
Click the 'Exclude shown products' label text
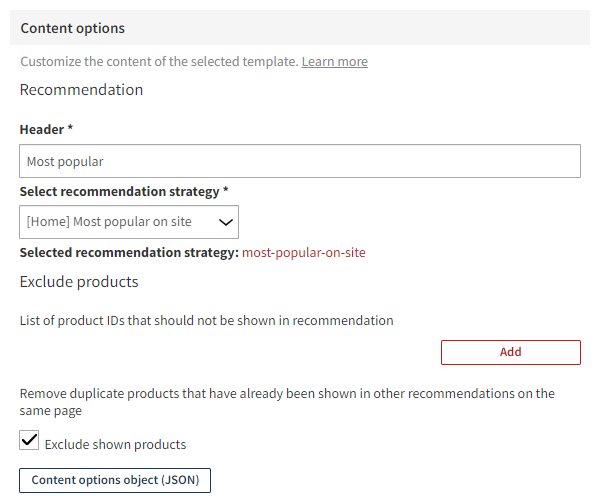pos(115,444)
